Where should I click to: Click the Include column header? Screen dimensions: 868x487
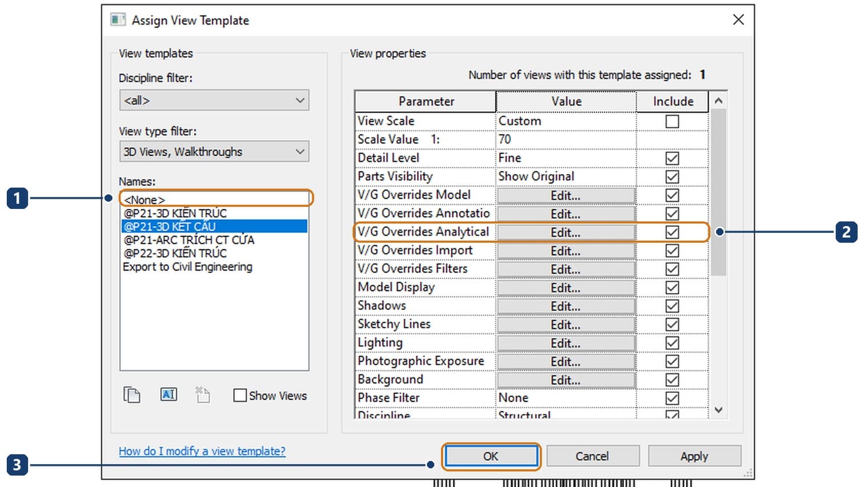673,101
